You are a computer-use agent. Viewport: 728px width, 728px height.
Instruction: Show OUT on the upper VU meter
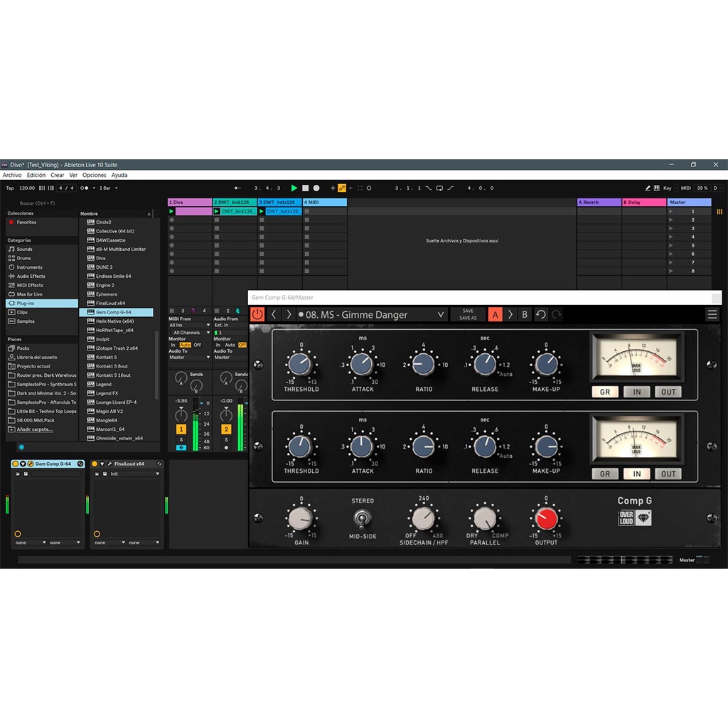668,392
